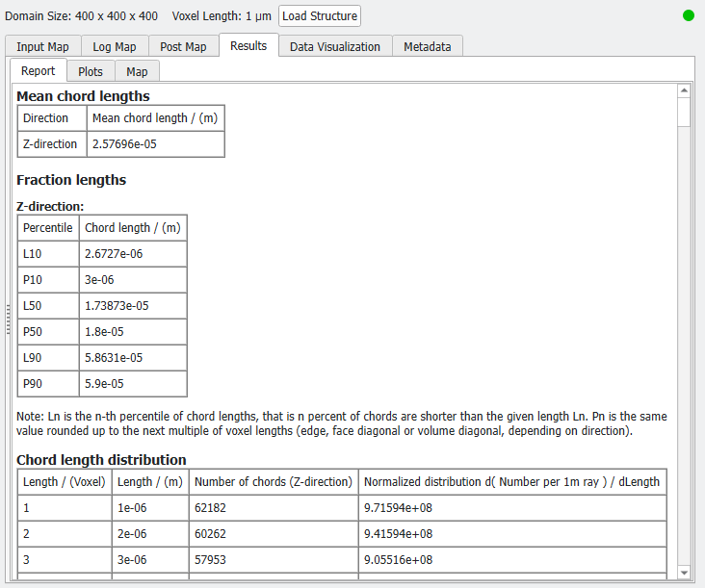The image size is (705, 588).
Task: Open the Log Map tab
Action: pos(115,47)
